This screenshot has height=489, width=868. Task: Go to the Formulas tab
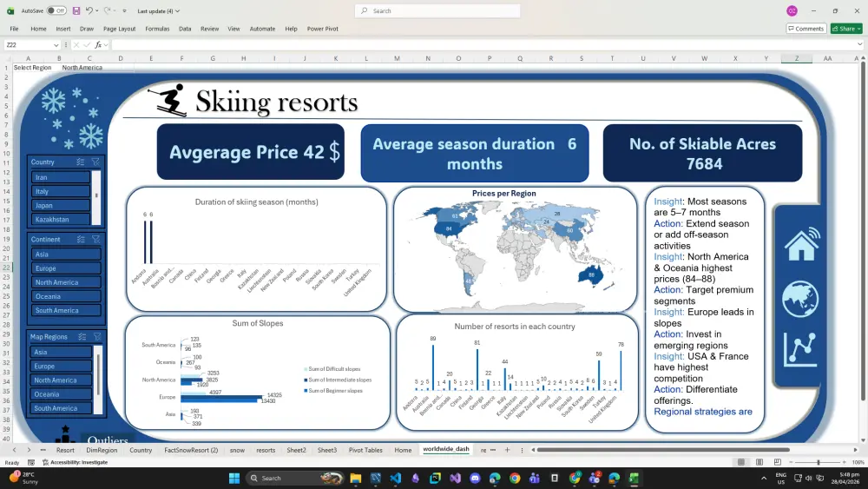coord(157,29)
